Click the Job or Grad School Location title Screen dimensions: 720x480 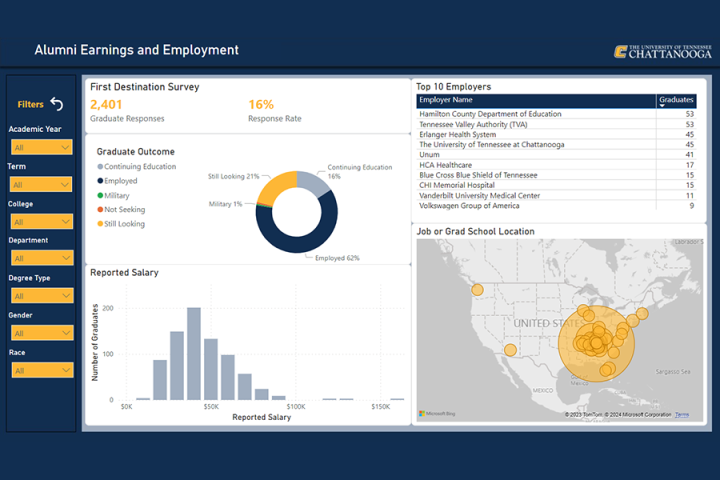pyautogui.click(x=475, y=232)
